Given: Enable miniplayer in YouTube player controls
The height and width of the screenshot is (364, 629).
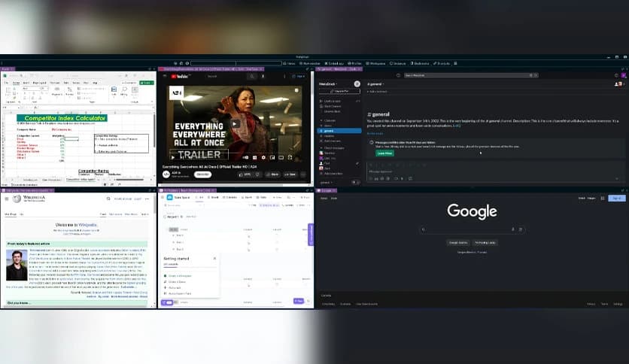Looking at the screenshot, I should pos(272,157).
